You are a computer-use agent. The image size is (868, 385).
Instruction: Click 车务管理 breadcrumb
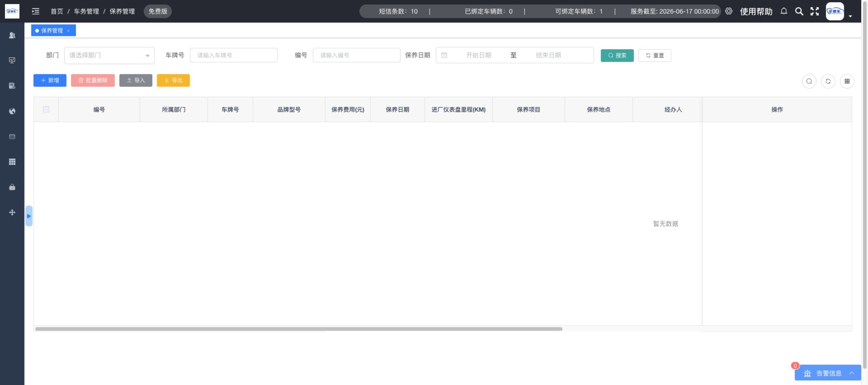click(86, 11)
